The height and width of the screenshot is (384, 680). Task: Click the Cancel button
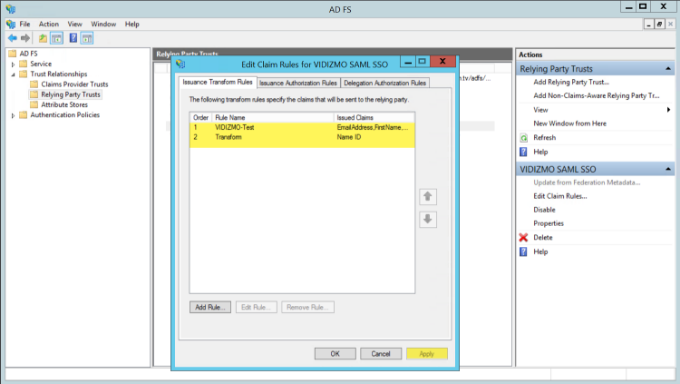tap(381, 354)
